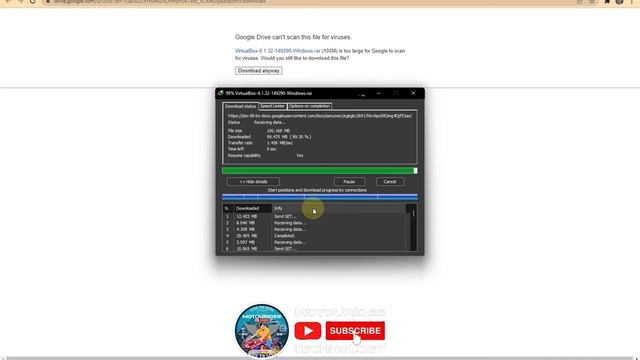Click the blue connections progress bar
Screen dimensions: 640x360
point(320,197)
